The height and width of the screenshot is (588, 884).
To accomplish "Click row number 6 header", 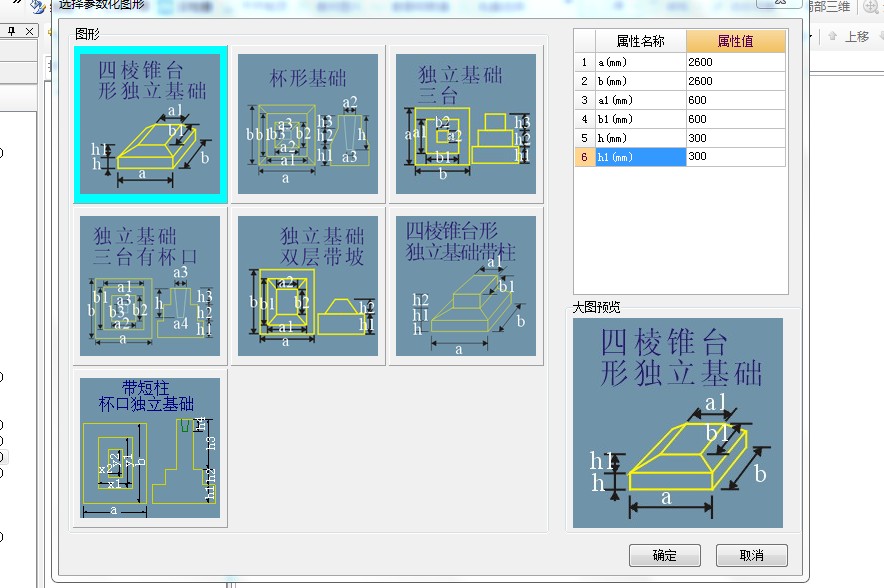I will click(585, 157).
